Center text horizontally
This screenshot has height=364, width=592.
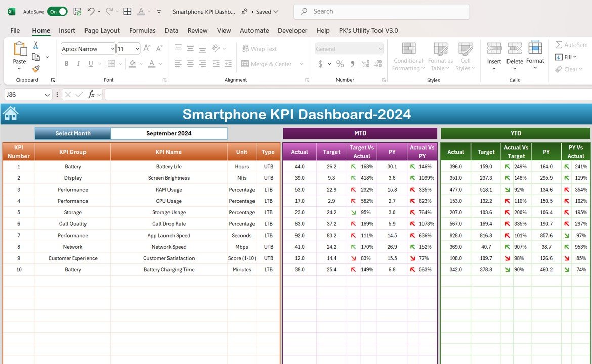tap(190, 64)
